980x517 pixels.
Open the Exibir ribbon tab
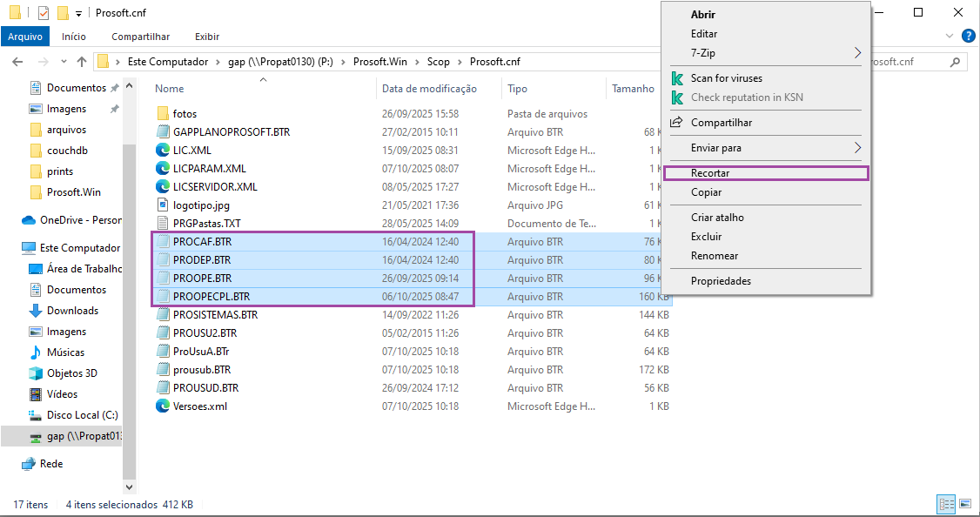point(207,37)
